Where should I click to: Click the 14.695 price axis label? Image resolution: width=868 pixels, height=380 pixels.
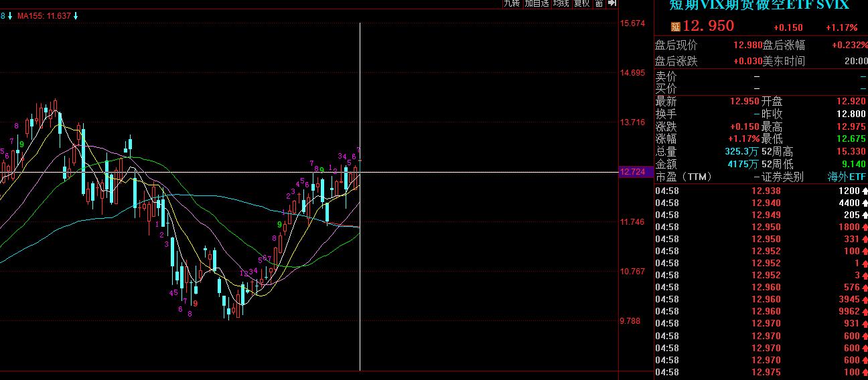tap(632, 73)
